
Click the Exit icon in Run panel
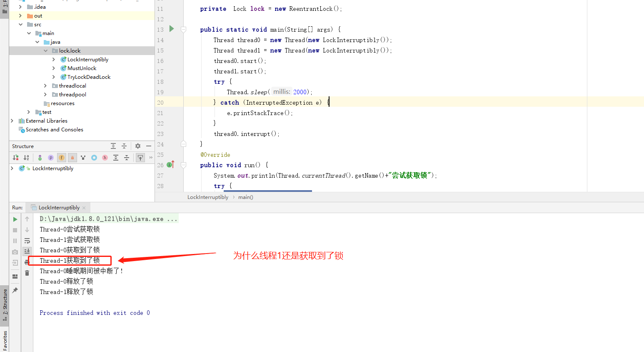tap(15, 263)
